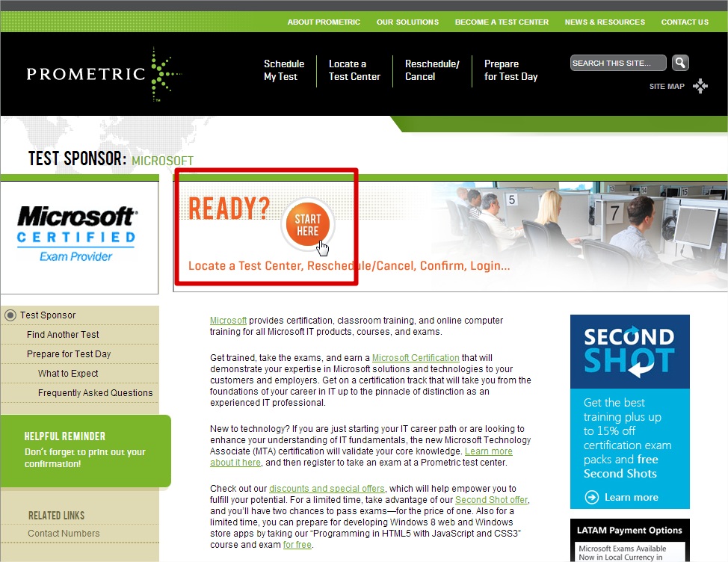The image size is (728, 562).
Task: Open the Our Solutions menu
Action: pyautogui.click(x=407, y=22)
